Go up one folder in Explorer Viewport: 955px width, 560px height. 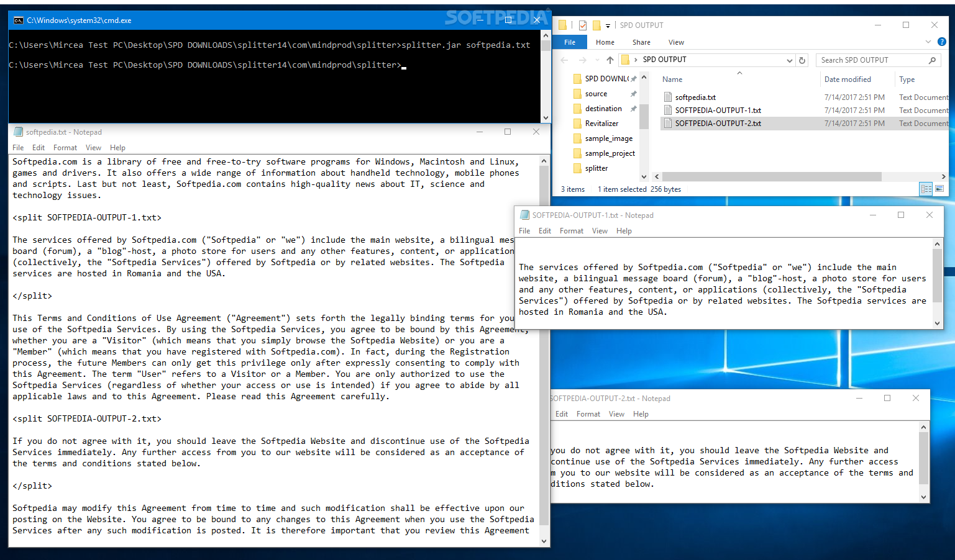(x=610, y=60)
